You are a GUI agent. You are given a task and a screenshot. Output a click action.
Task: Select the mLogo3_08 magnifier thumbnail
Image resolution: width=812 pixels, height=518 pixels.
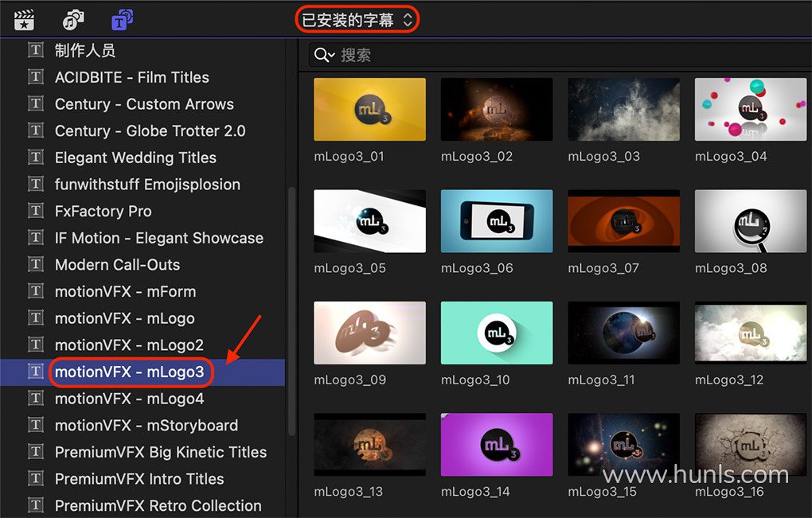click(x=751, y=221)
